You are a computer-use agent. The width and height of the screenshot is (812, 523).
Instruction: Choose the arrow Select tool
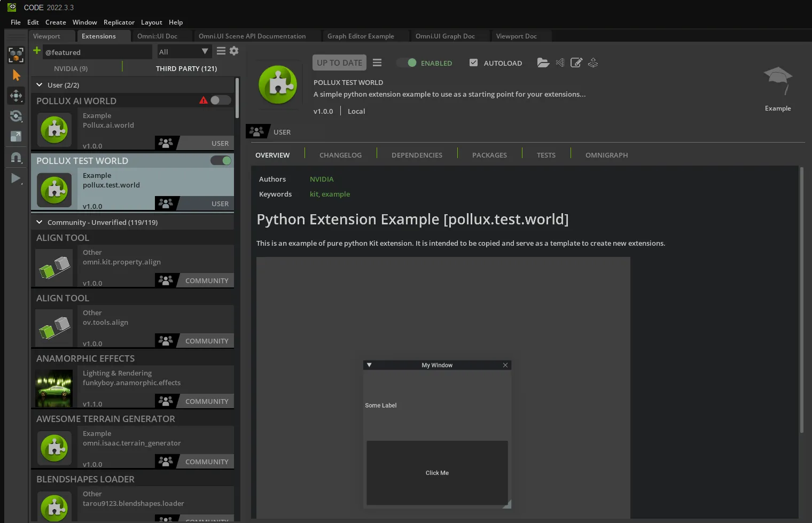point(16,75)
